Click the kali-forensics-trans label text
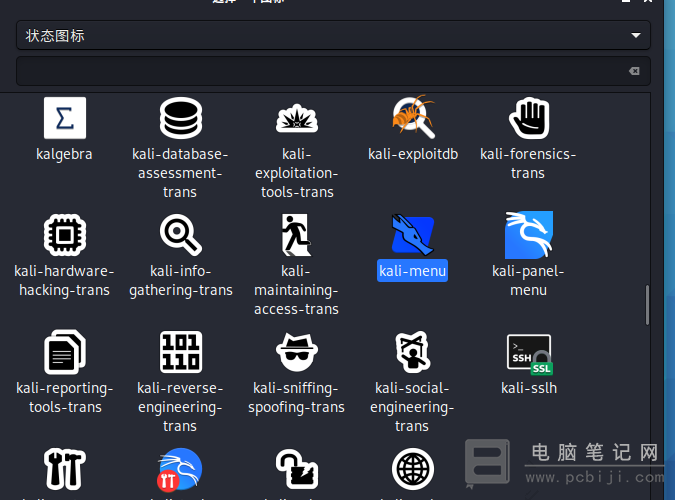Image resolution: width=675 pixels, height=500 pixels. (528, 163)
